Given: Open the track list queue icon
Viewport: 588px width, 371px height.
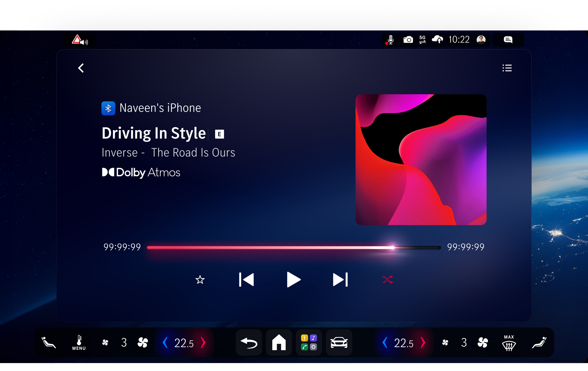Looking at the screenshot, I should click(507, 68).
